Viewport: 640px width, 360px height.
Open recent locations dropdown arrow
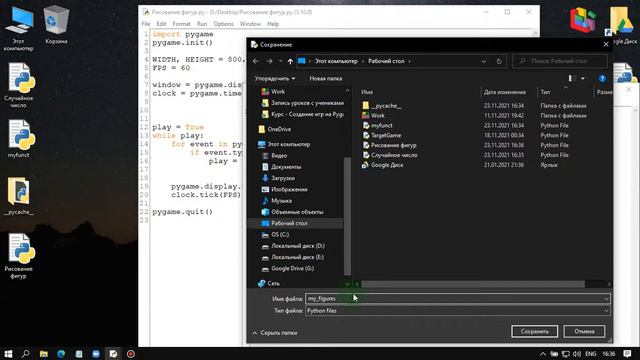pyautogui.click(x=280, y=61)
